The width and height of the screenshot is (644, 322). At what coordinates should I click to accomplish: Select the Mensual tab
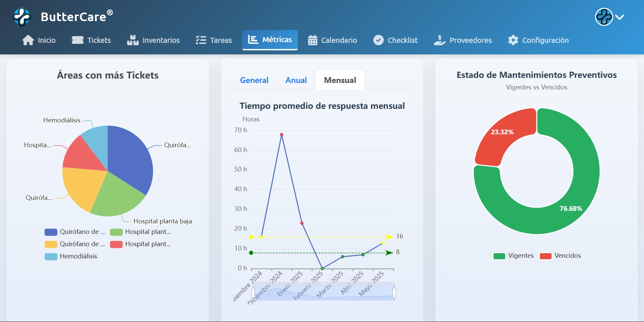pyautogui.click(x=340, y=80)
